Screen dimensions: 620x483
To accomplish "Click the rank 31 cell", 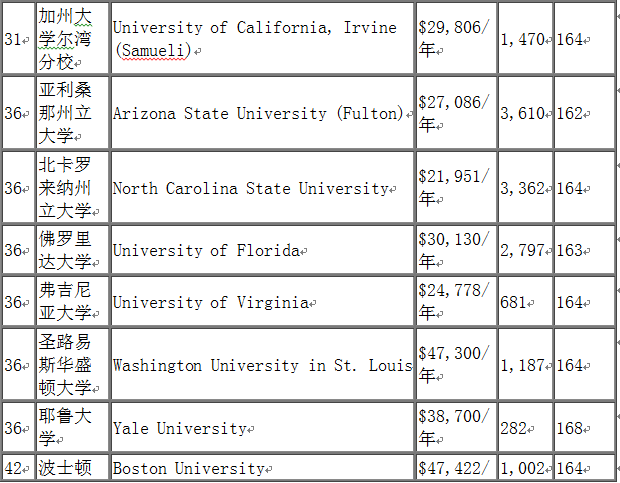I will pyautogui.click(x=17, y=38).
